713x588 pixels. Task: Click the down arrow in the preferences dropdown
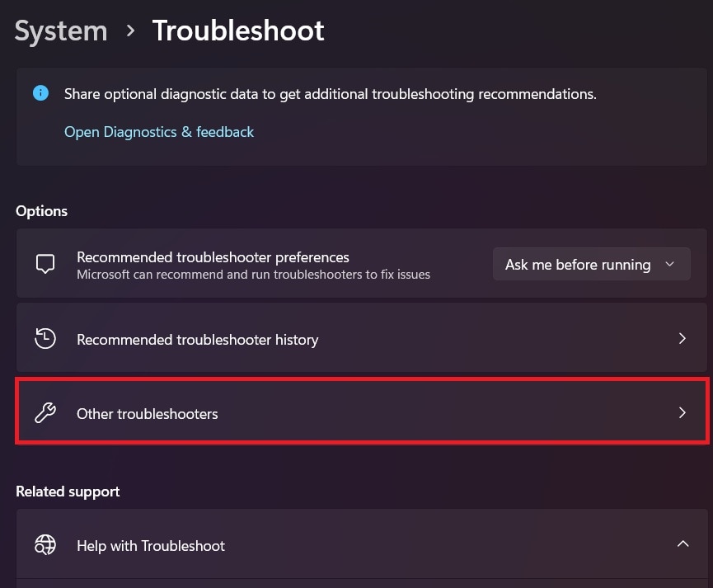coord(669,265)
